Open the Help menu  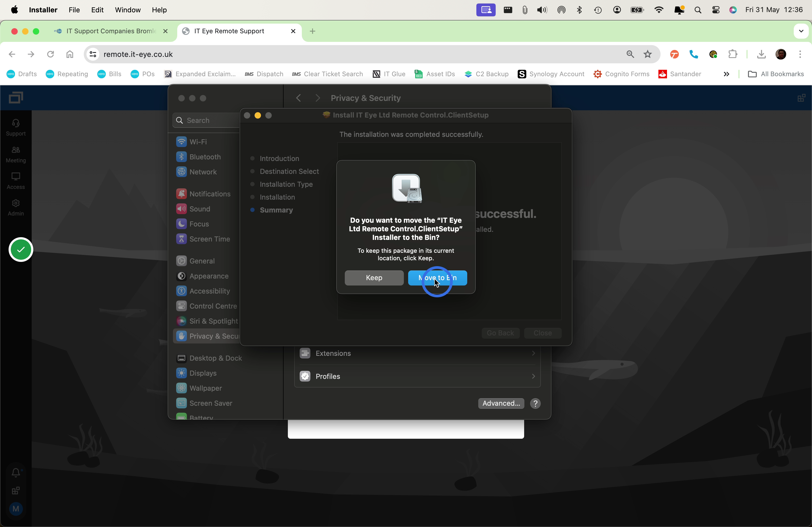click(159, 10)
